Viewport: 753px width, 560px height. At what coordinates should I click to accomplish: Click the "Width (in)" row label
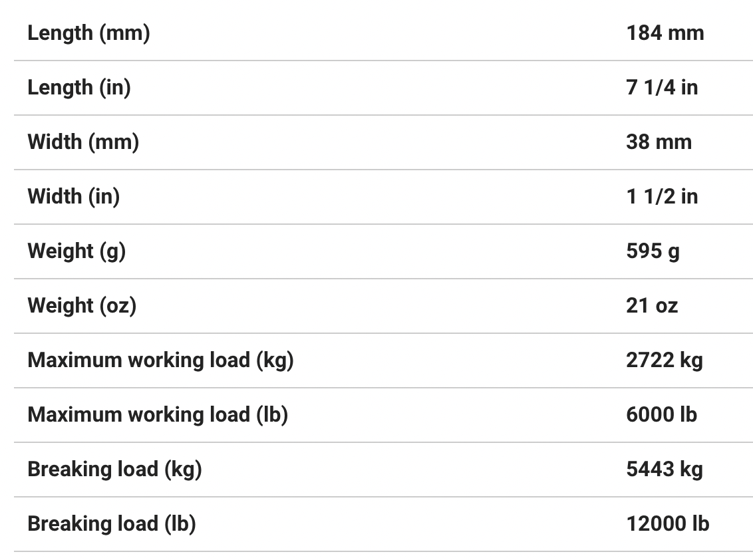74,196
